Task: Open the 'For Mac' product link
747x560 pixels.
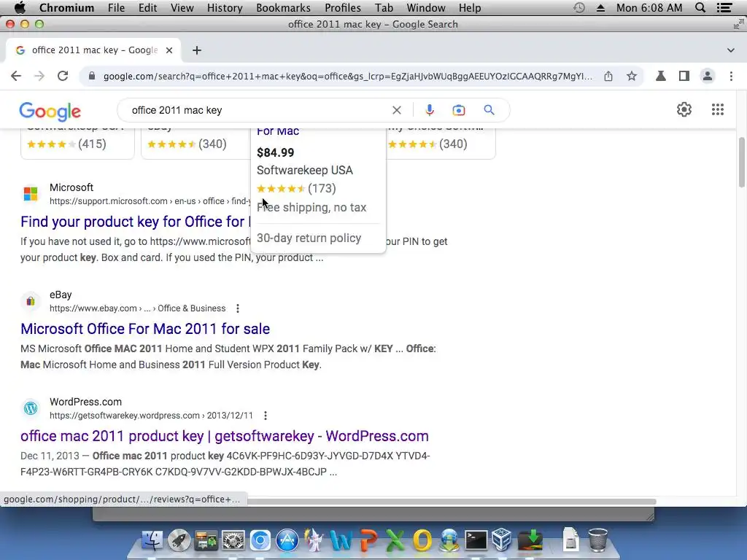Action: pyautogui.click(x=278, y=131)
